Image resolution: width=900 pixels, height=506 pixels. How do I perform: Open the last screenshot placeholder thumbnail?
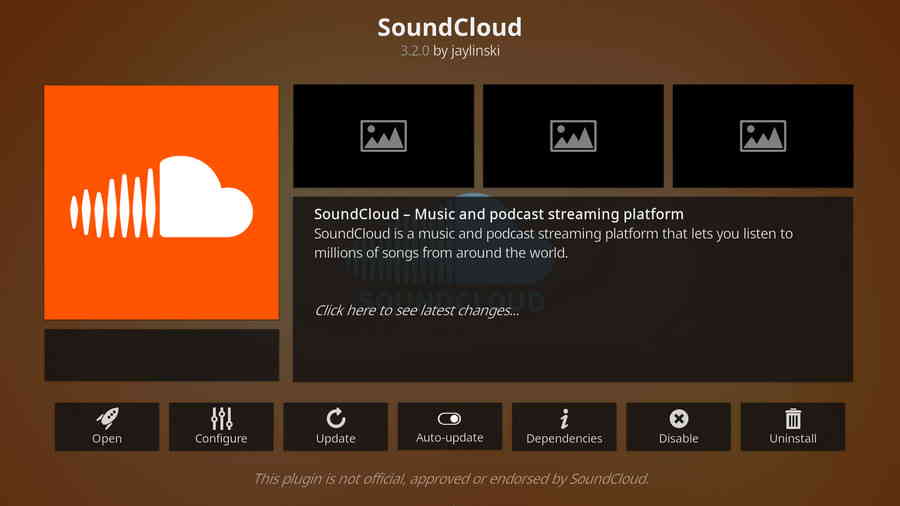click(x=763, y=136)
